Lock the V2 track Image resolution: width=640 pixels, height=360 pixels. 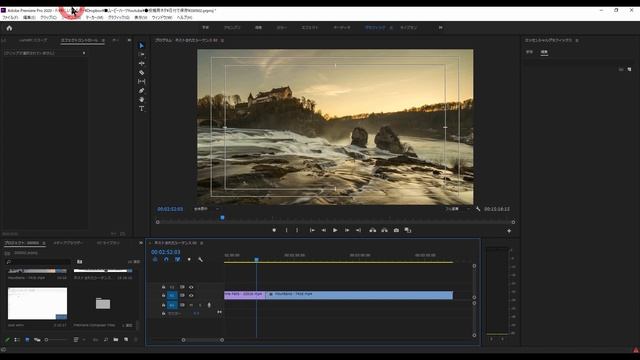coord(164,287)
